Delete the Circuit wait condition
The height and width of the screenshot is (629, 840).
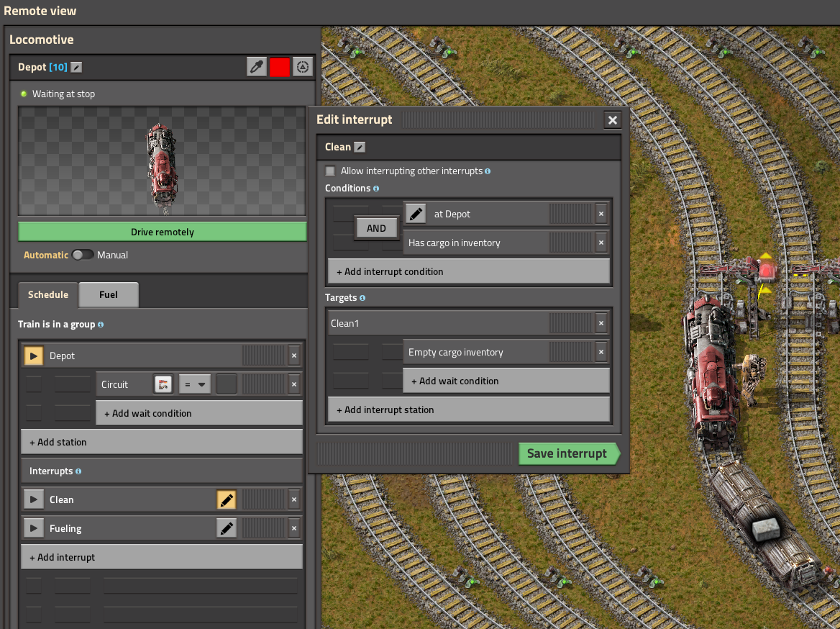point(294,384)
